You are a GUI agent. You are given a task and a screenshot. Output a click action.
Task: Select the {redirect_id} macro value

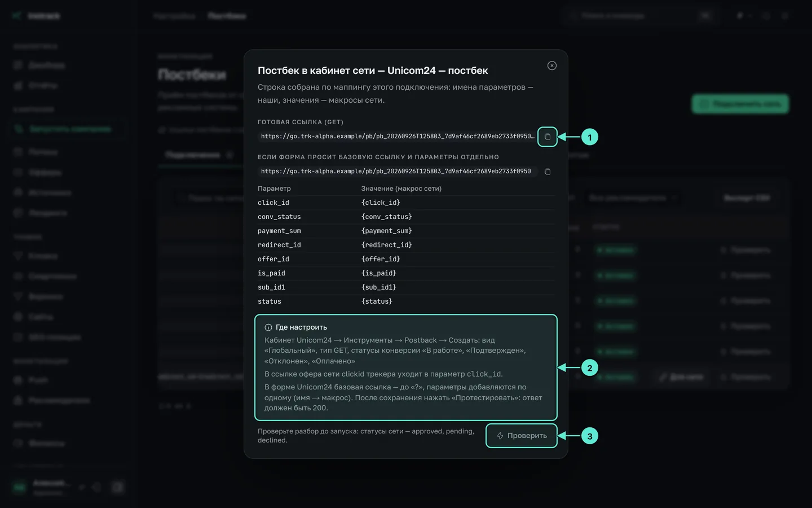point(387,245)
